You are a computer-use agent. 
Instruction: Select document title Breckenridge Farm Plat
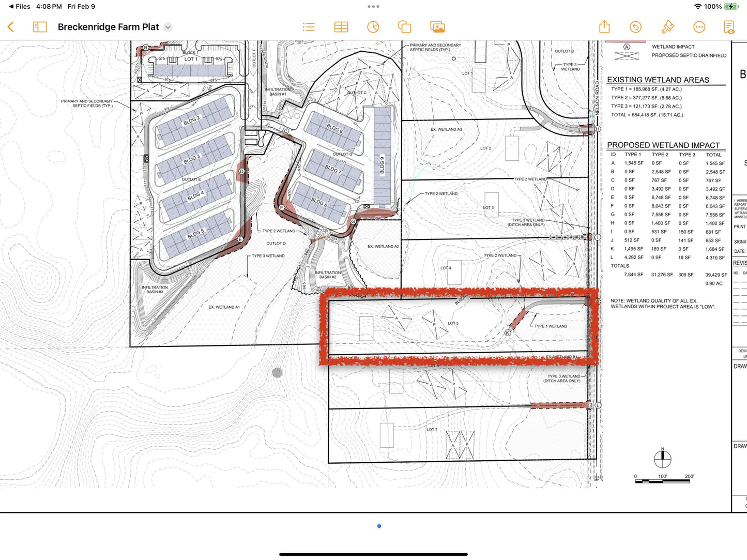pyautogui.click(x=108, y=27)
